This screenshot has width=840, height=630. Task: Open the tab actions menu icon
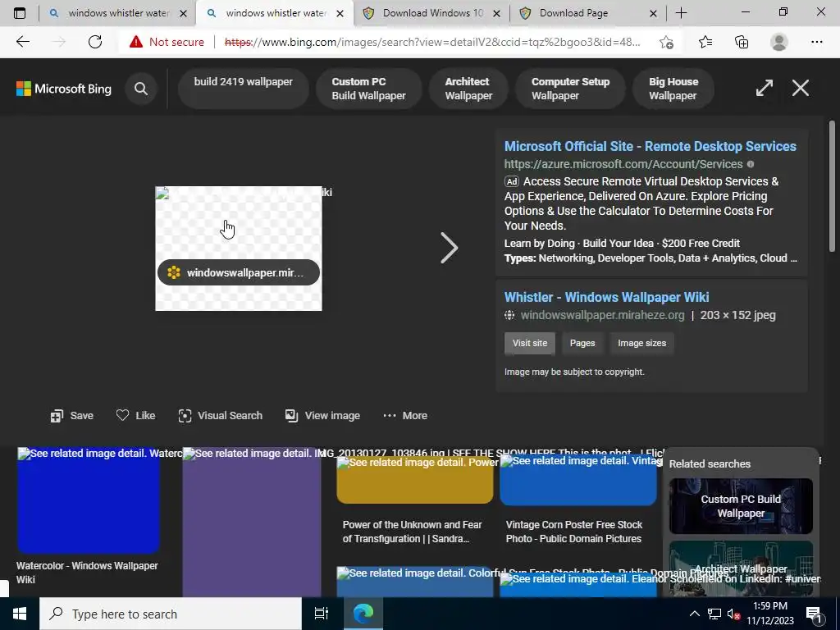[x=20, y=13]
